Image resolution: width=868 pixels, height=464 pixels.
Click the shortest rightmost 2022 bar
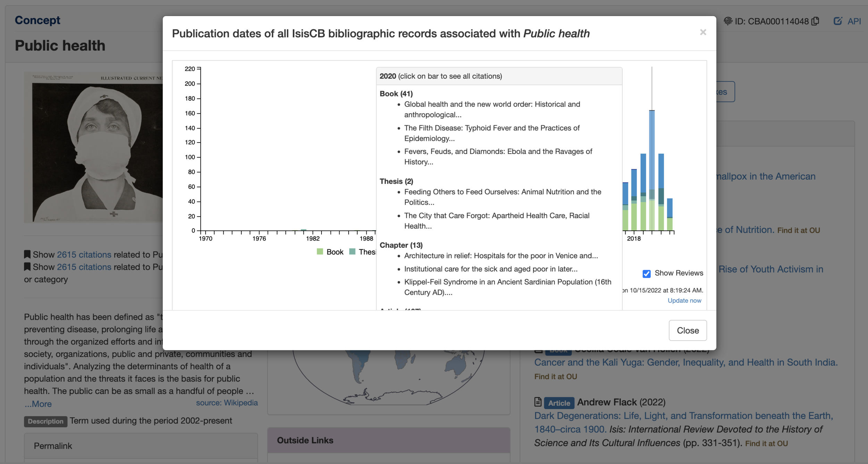tap(670, 214)
